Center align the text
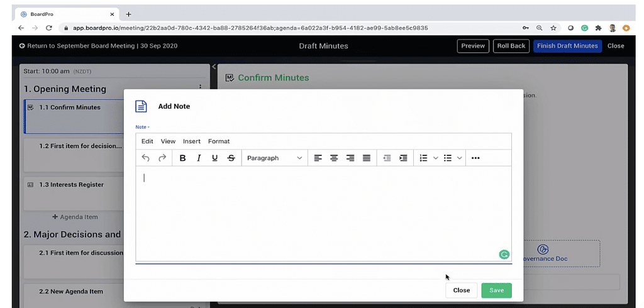 click(x=334, y=158)
